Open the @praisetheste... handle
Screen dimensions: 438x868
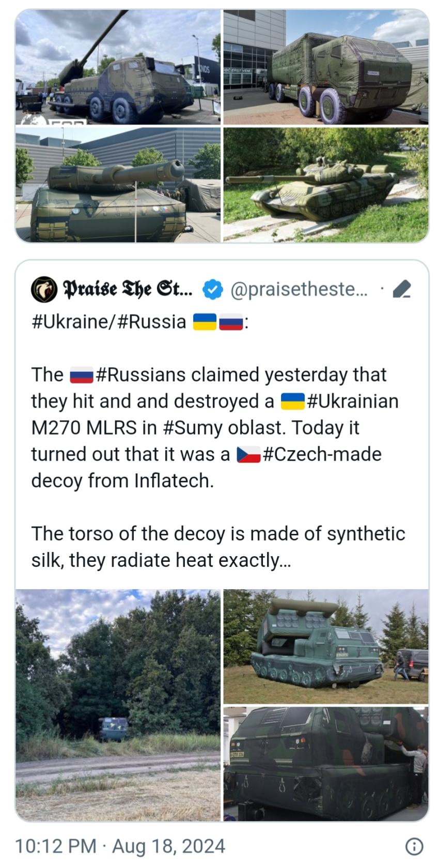pos(299,291)
